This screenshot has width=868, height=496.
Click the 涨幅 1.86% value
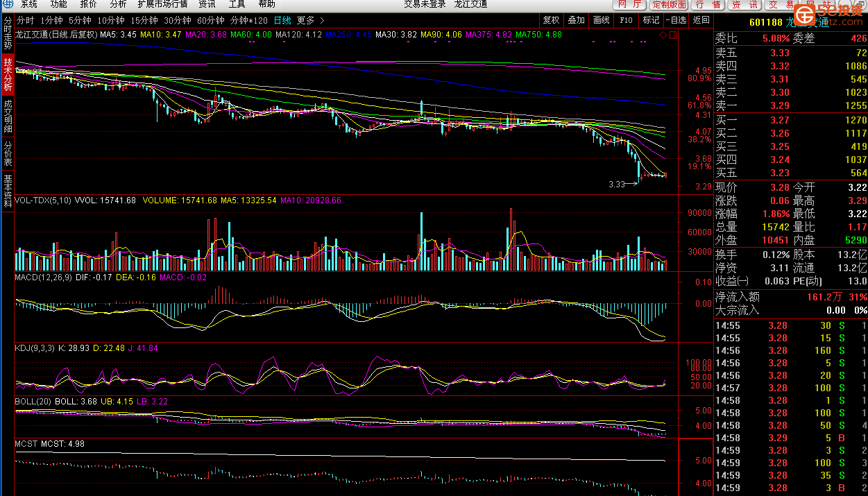(x=776, y=214)
